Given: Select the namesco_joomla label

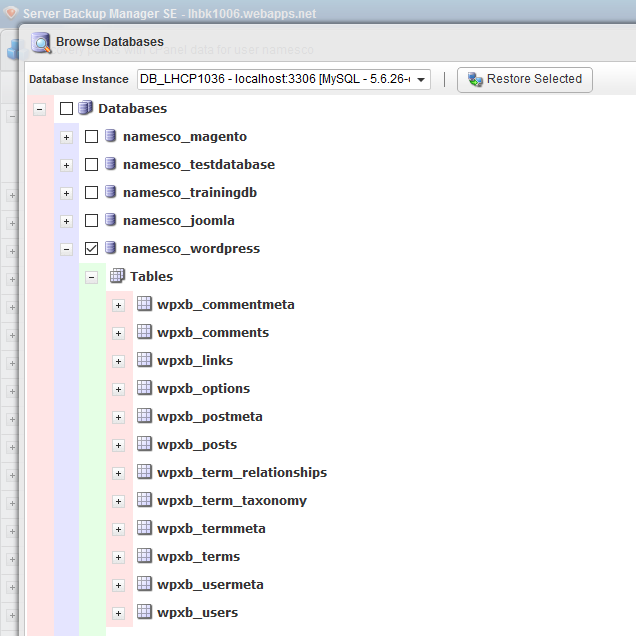Looking at the screenshot, I should (179, 221).
